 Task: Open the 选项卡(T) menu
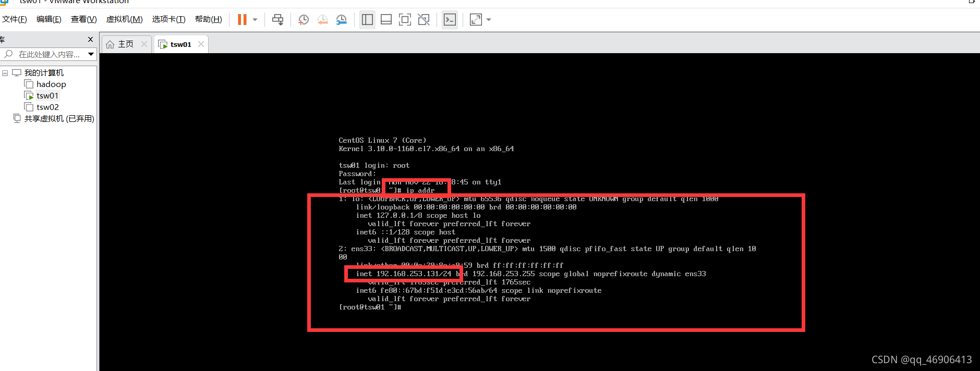click(x=169, y=19)
